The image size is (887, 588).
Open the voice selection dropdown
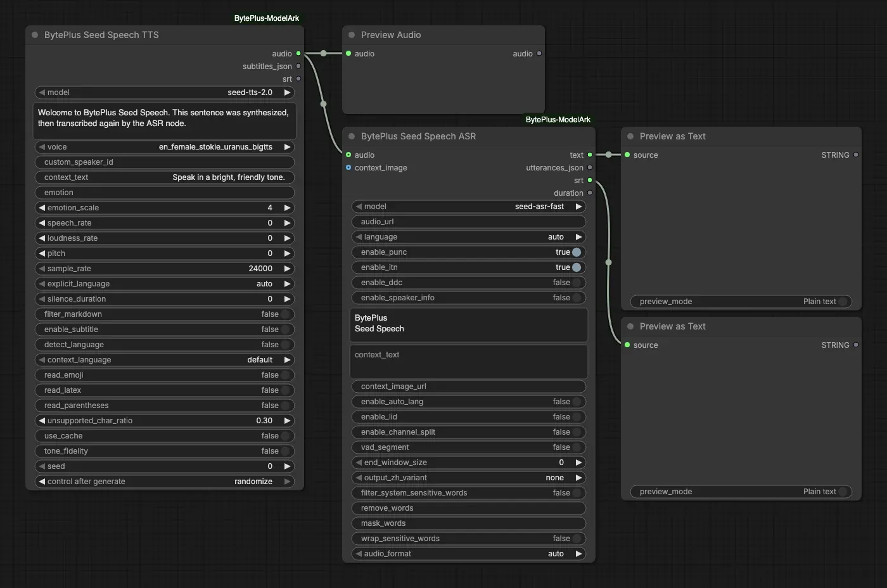coord(165,147)
